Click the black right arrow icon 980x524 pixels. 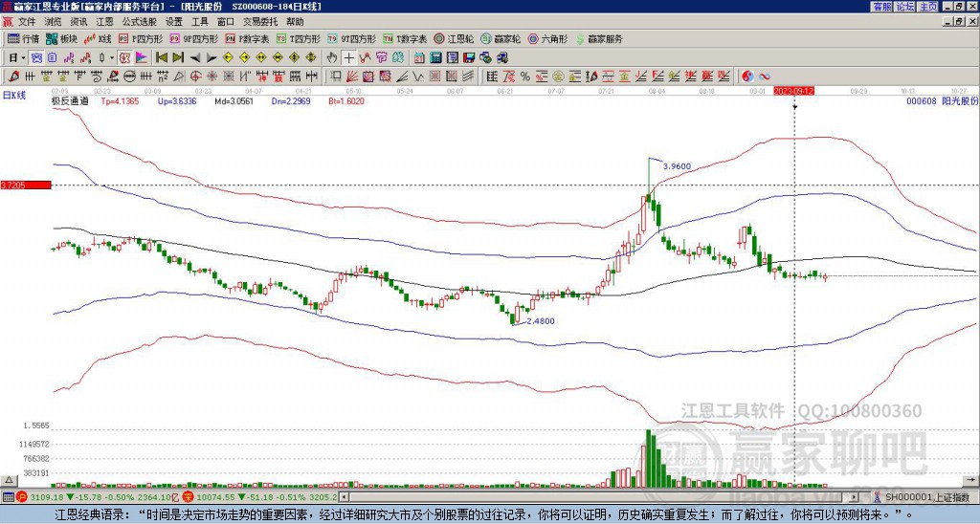pos(212,57)
